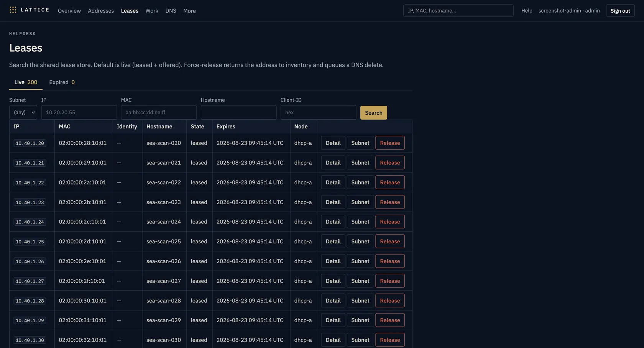Click IP badge 10.40.1.23
This screenshot has width=644, height=348.
click(30, 202)
